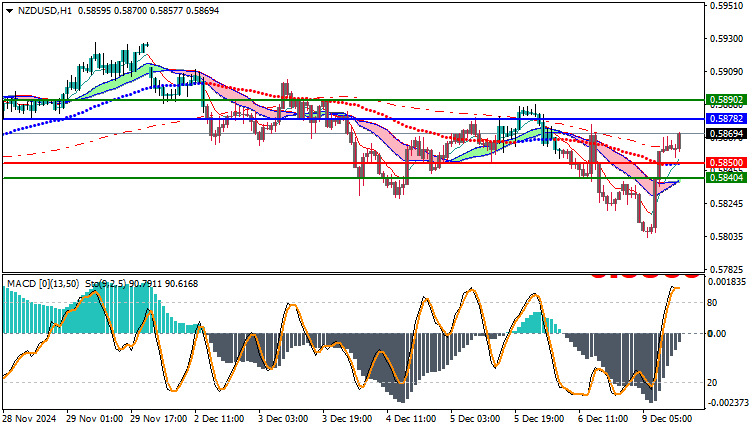Select the 80 stochastic level label
750x430 pixels.
click(712, 303)
